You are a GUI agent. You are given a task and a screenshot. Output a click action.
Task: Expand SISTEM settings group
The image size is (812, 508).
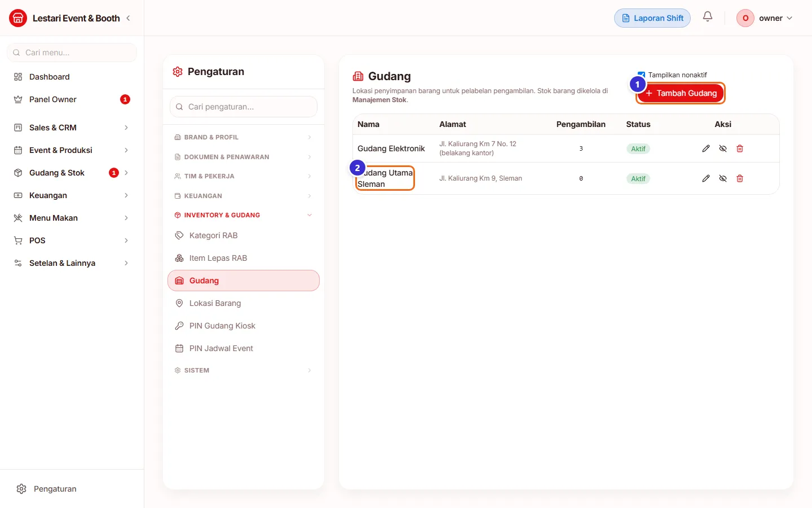[244, 370]
